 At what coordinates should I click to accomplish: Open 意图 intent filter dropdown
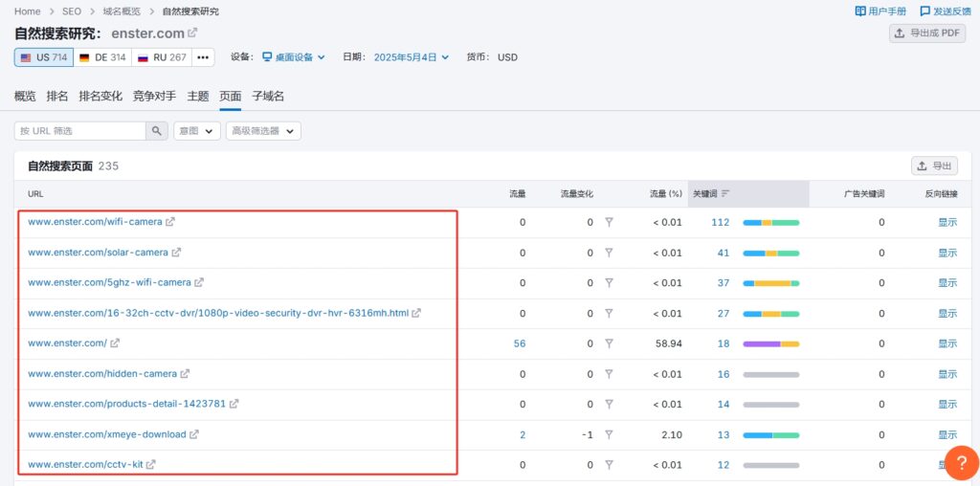coord(197,131)
